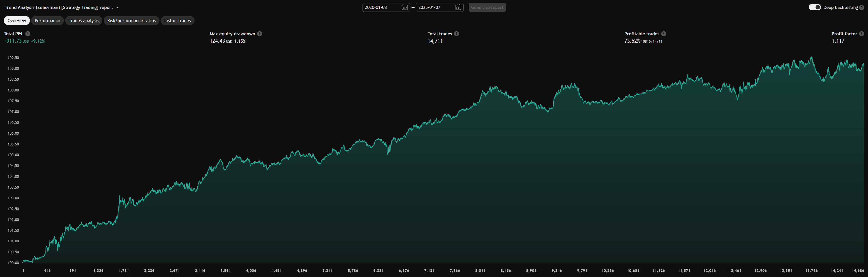
Task: Click help icon beside Deep Backtesting
Action: pos(862,7)
